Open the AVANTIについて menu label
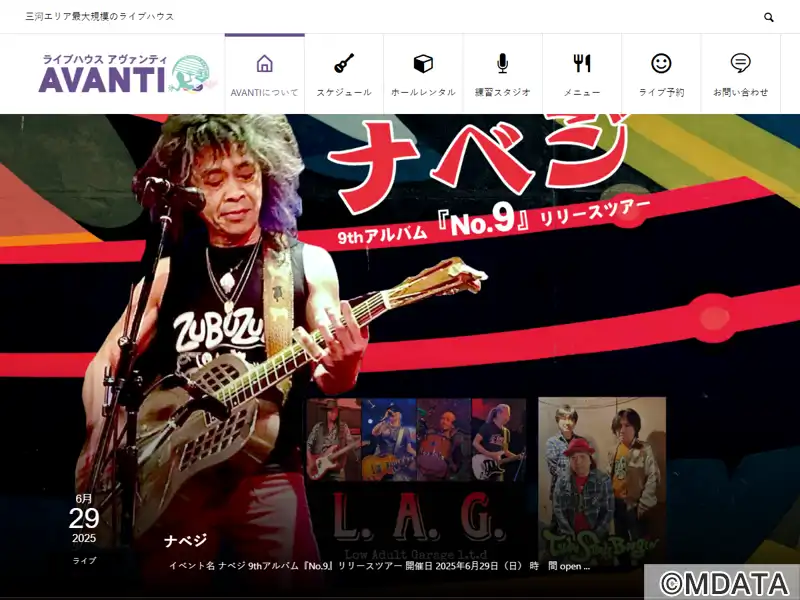This screenshot has height=600, width=800. tap(264, 93)
